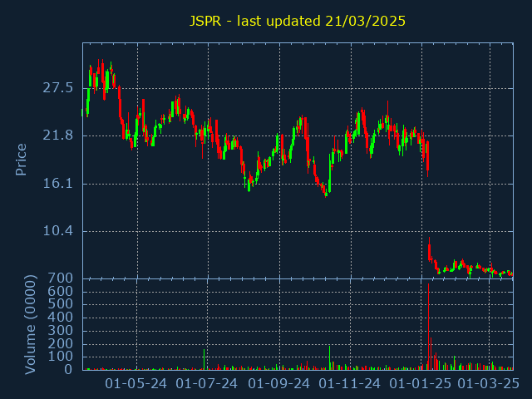Click the 01-05-24 date label
The height and width of the screenshot is (399, 532).
(x=135, y=384)
